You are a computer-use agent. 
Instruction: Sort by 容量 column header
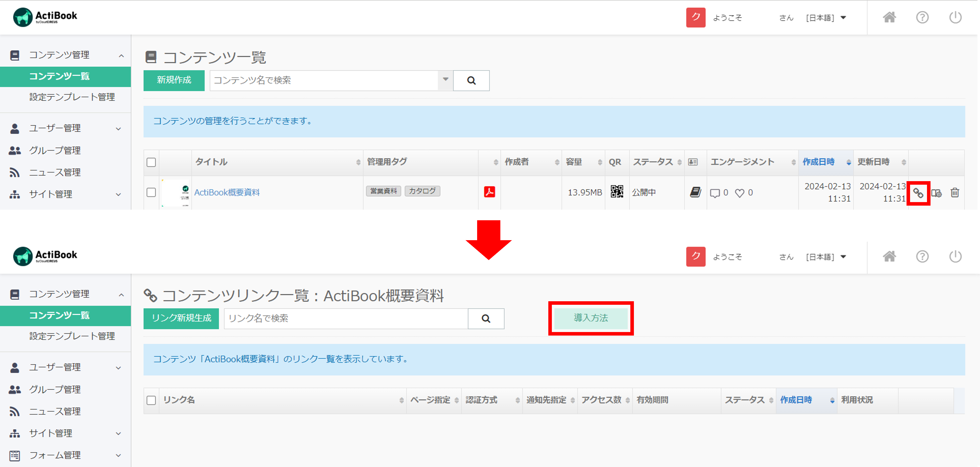[x=583, y=162]
